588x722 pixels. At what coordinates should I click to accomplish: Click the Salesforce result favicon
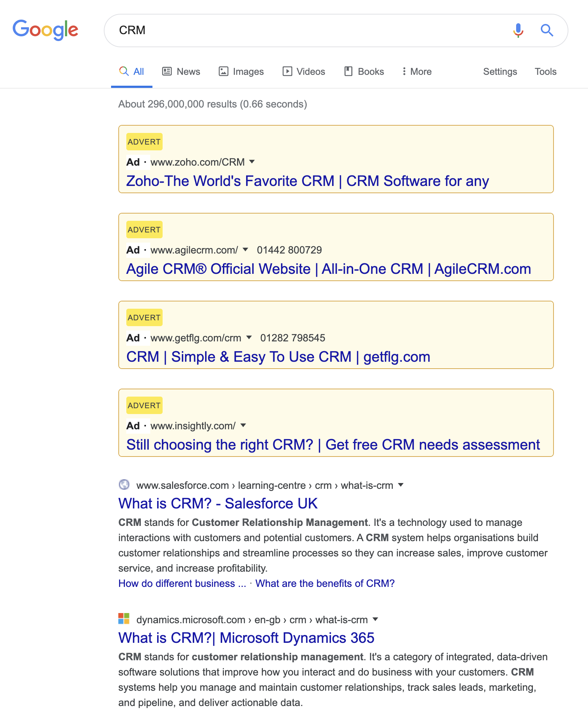tap(124, 484)
